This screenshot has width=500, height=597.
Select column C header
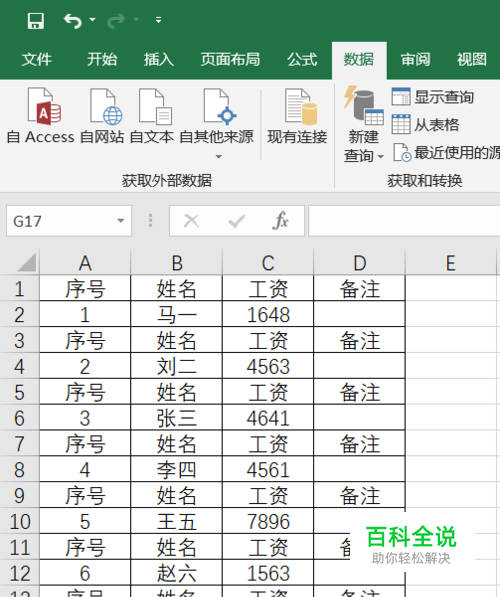pos(268,263)
